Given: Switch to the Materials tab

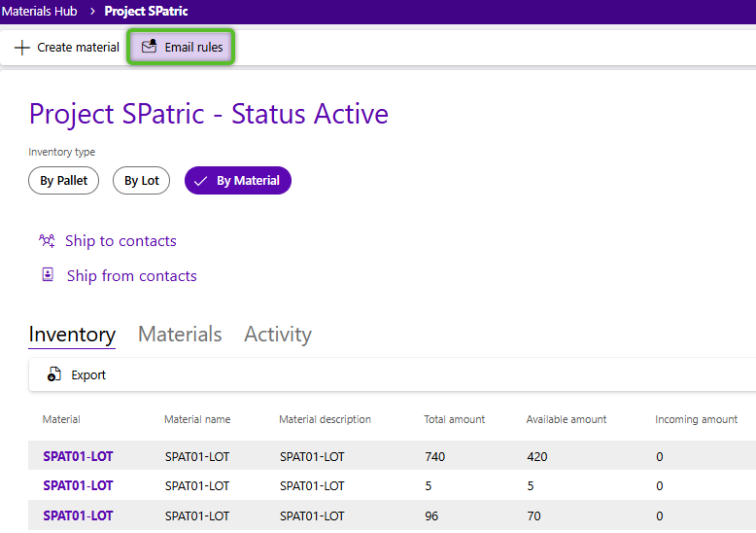Looking at the screenshot, I should pos(180,335).
